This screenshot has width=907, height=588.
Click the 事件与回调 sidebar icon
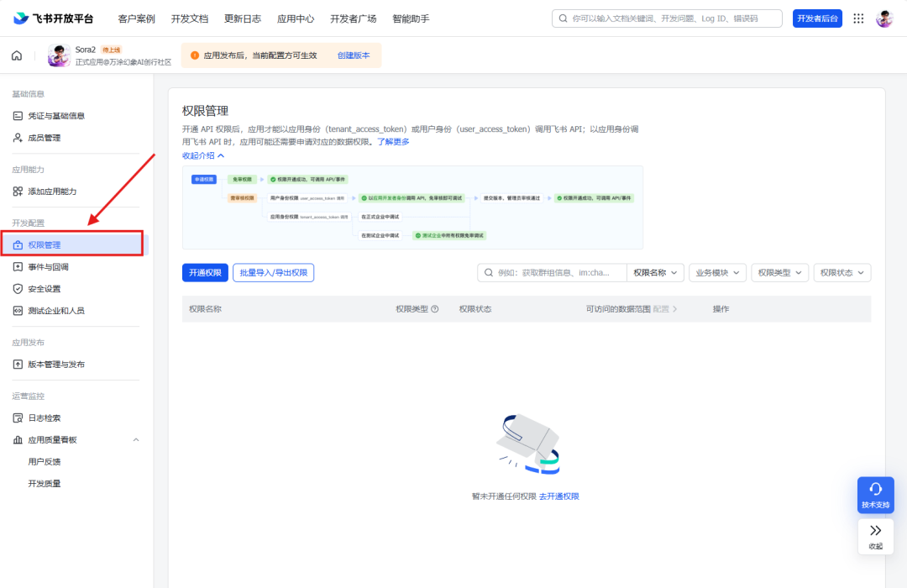(18, 267)
